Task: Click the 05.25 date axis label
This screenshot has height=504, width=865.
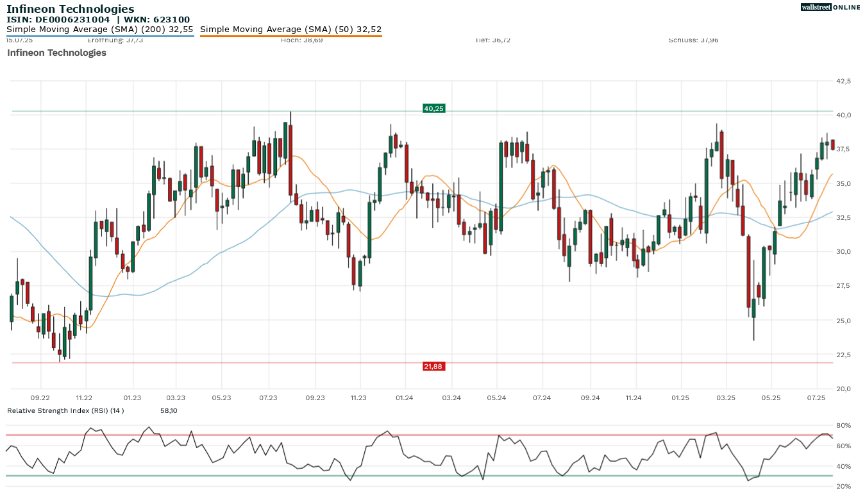Action: tap(771, 398)
